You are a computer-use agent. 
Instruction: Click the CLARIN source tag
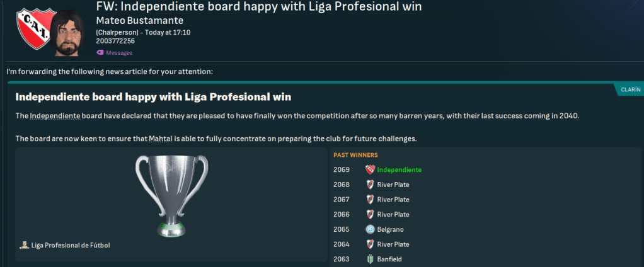coord(630,90)
